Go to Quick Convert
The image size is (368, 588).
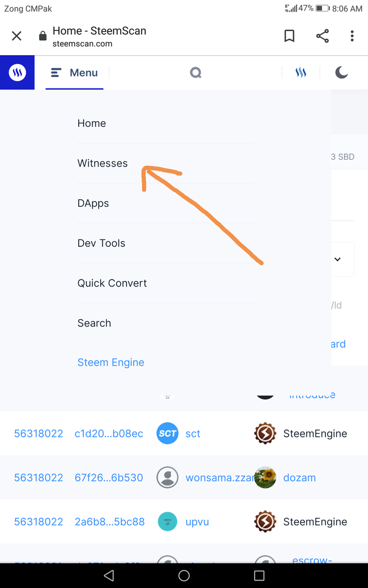(x=112, y=283)
